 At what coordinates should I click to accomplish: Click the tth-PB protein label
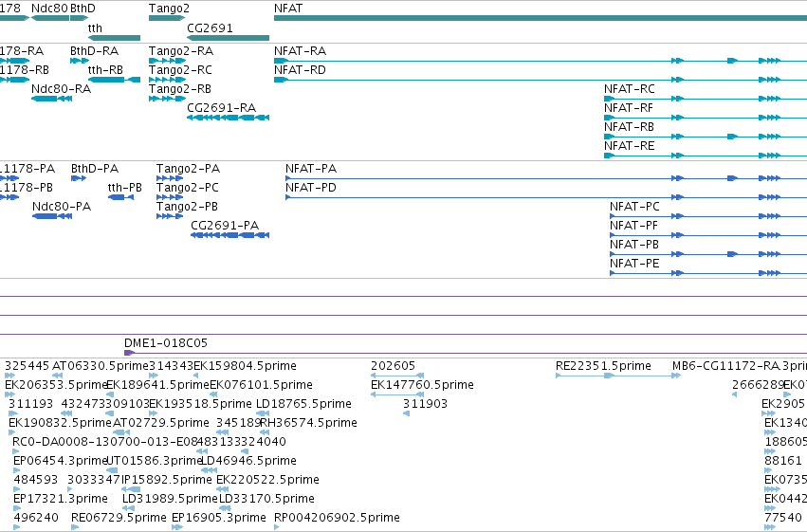[x=124, y=188]
